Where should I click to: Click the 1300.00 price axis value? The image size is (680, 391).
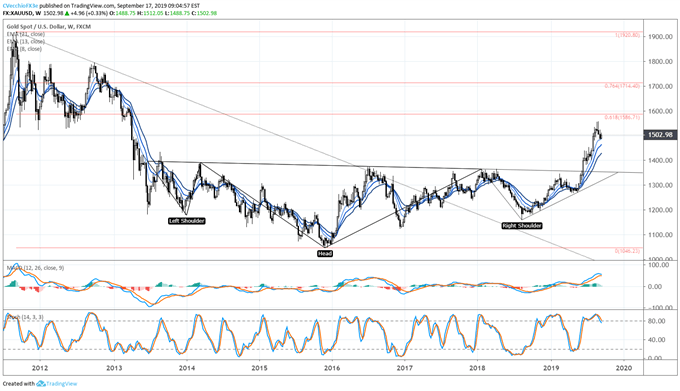click(660, 186)
